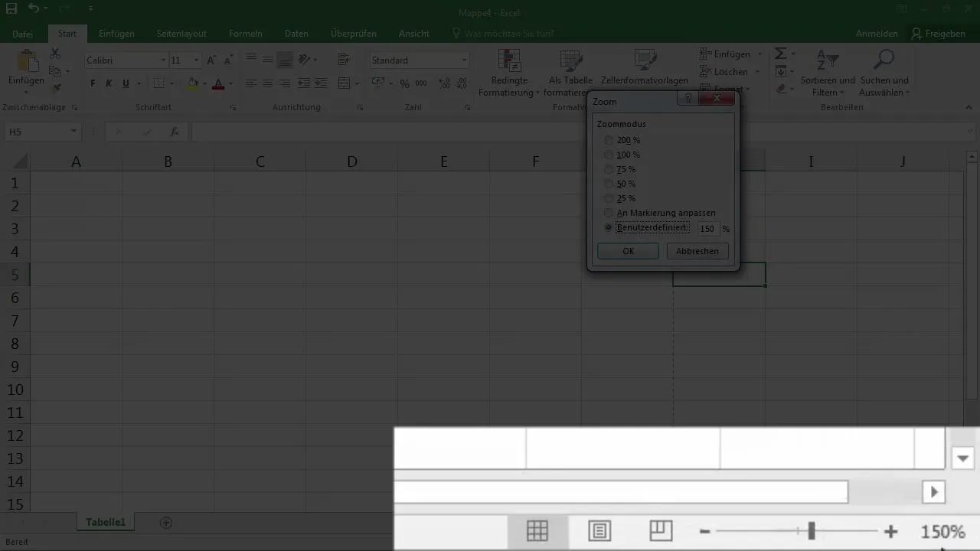Viewport: 980px width, 551px height.
Task: Click the Freigeben share button
Action: point(938,34)
